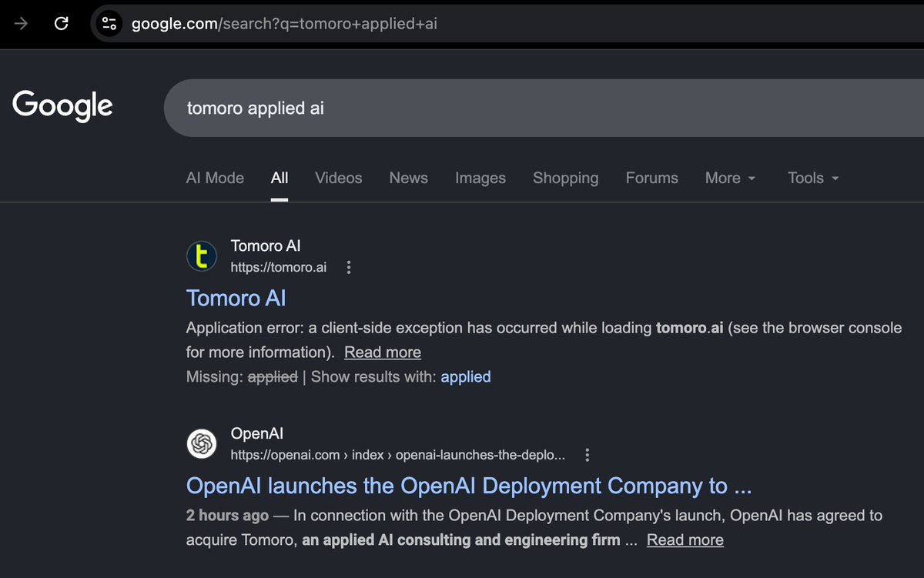Click the https://tomoro.ai URL text

point(279,267)
